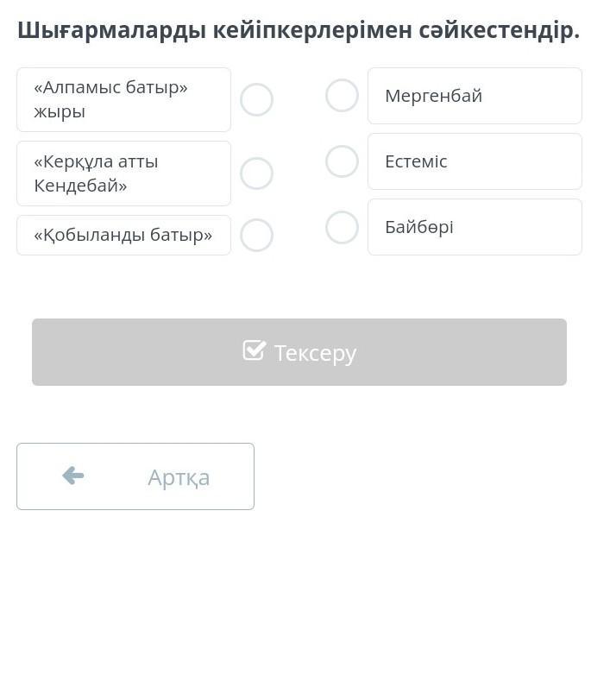Viewport: 610px width, 700px height.
Task: Click the word Кендебай in the second card
Action: (80, 186)
